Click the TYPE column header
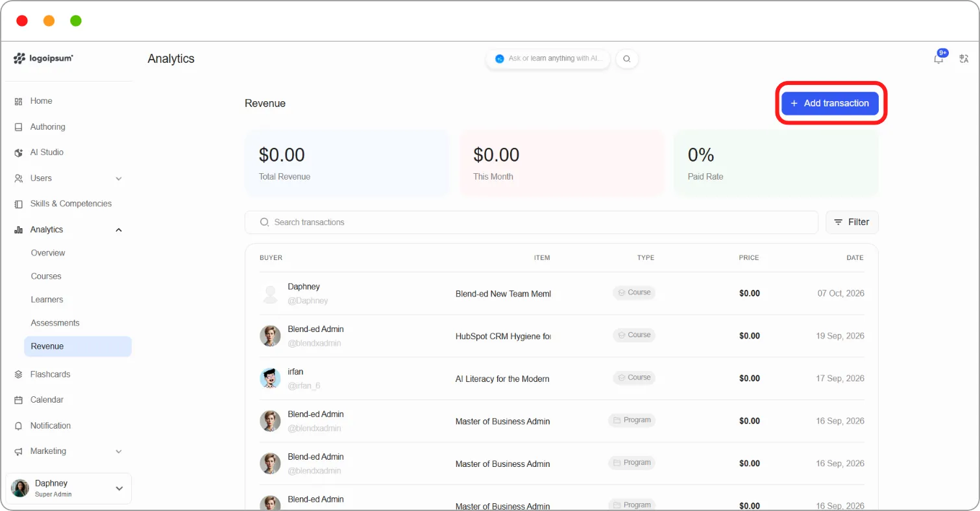The image size is (980, 511). coord(646,258)
